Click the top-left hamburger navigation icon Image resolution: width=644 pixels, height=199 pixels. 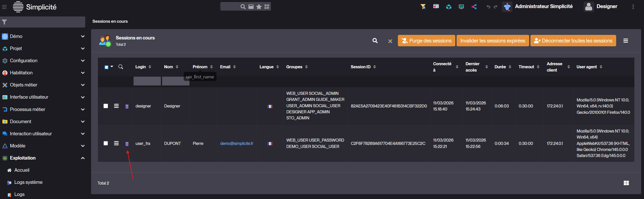(4, 7)
